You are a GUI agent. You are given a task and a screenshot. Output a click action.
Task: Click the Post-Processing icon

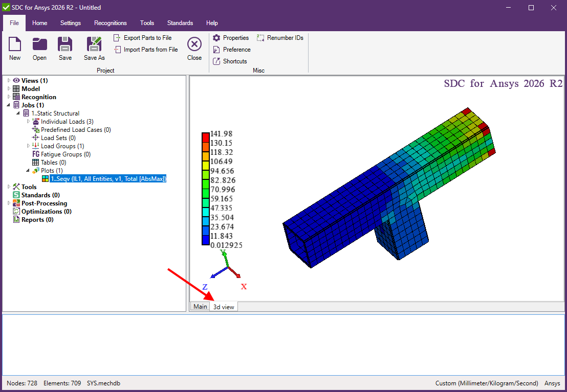[16, 203]
